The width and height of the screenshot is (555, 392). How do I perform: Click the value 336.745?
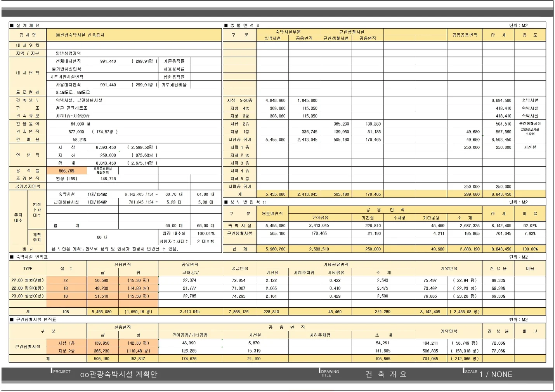point(309,132)
